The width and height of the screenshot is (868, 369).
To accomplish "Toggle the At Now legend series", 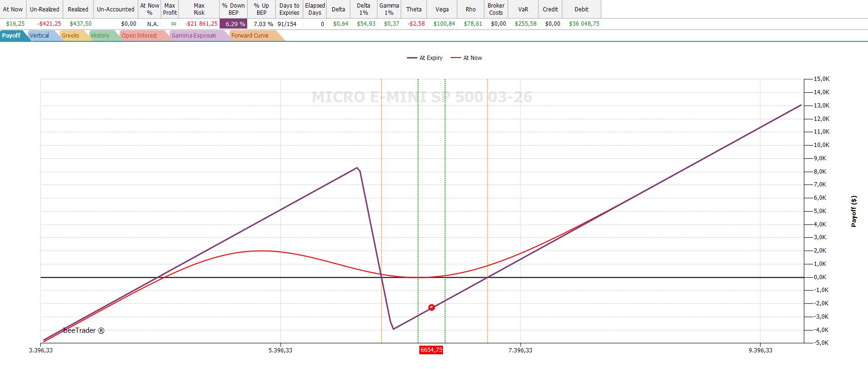I will click(472, 58).
